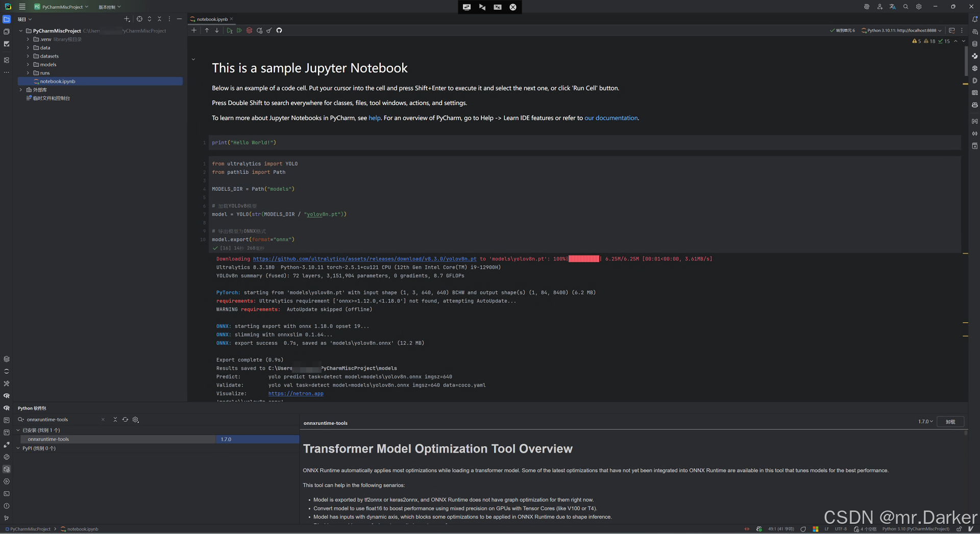Open the Project tool window
The image size is (980, 534).
click(x=7, y=19)
